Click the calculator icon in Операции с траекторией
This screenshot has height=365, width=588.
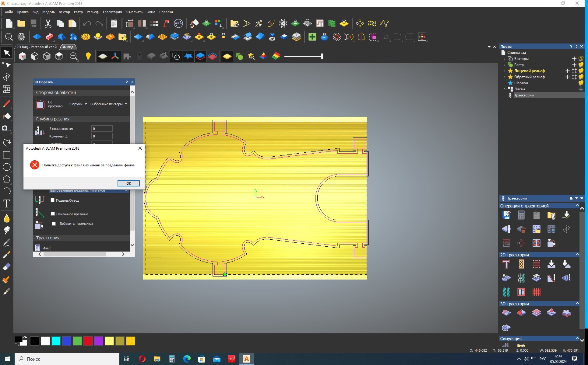521,215
